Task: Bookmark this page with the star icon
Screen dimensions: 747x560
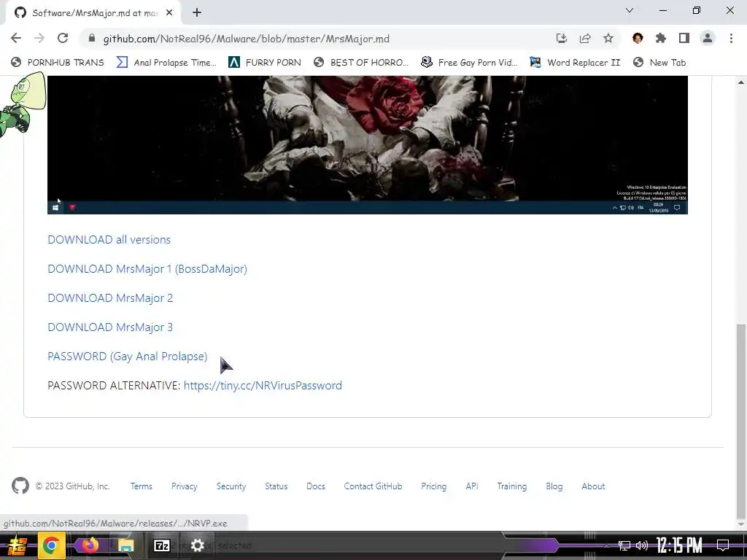Action: point(608,38)
